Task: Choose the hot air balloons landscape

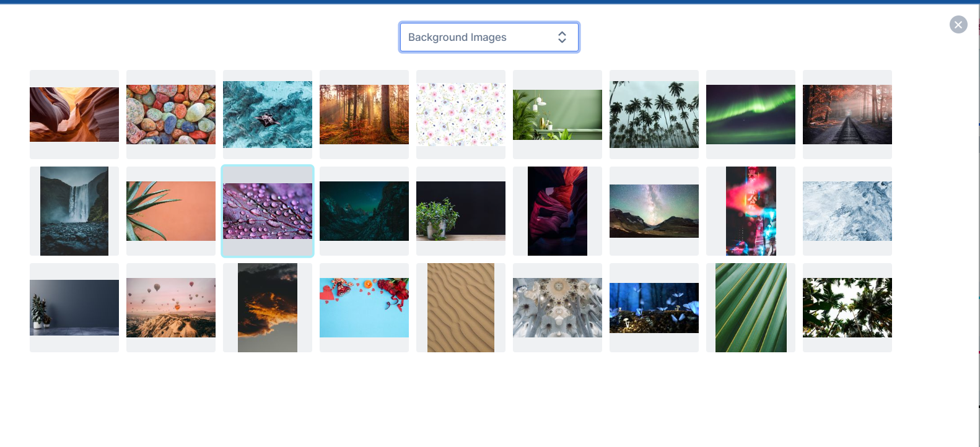Action: (x=171, y=308)
